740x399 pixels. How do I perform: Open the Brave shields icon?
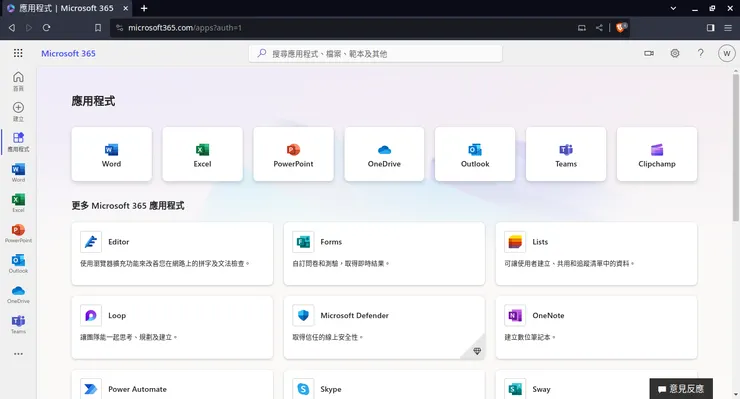[x=621, y=27]
